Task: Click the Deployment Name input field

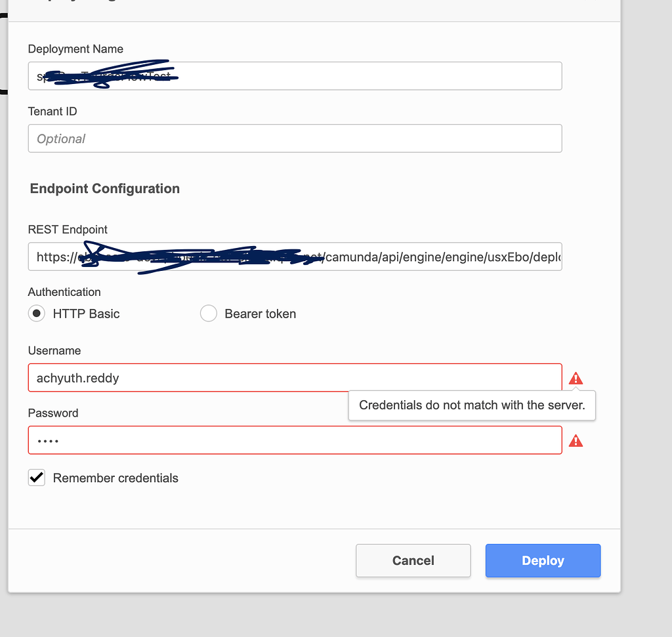Action: tap(295, 75)
